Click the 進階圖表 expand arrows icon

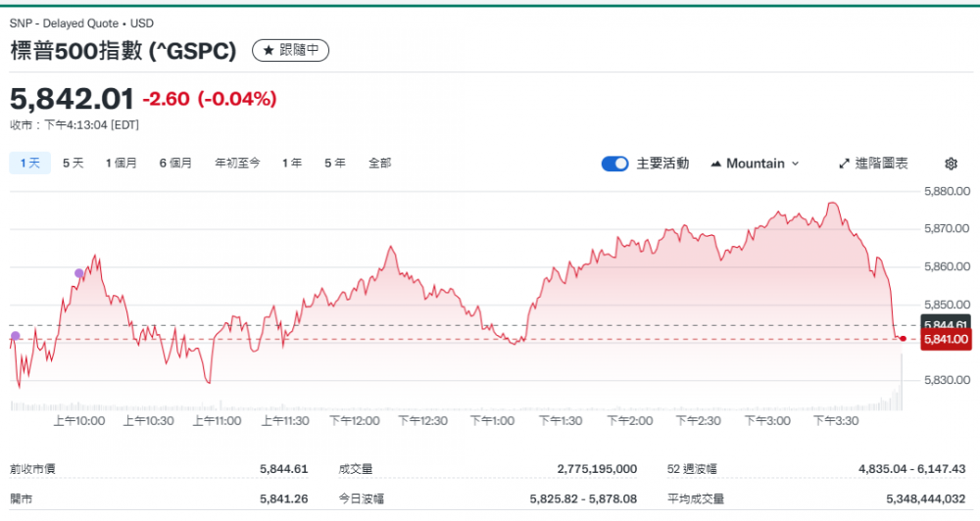pyautogui.click(x=845, y=164)
